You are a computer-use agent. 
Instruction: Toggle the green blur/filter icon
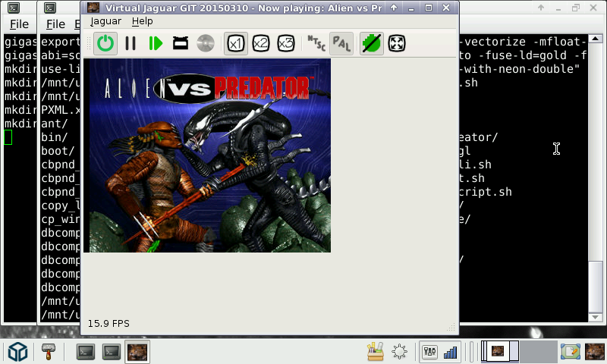point(372,43)
